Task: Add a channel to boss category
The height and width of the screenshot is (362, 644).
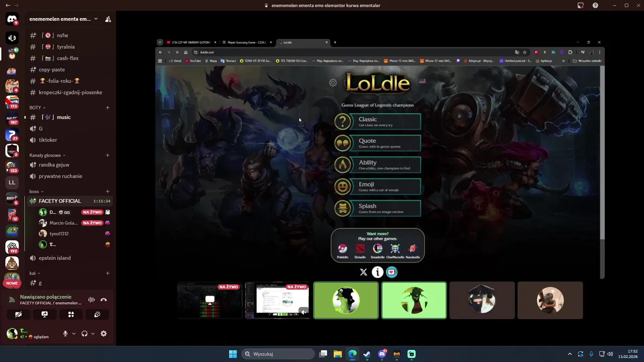Action: (x=108, y=192)
